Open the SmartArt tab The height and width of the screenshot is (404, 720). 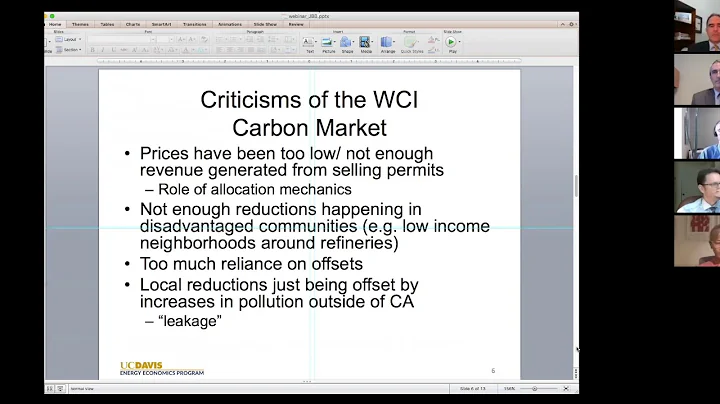[161, 24]
